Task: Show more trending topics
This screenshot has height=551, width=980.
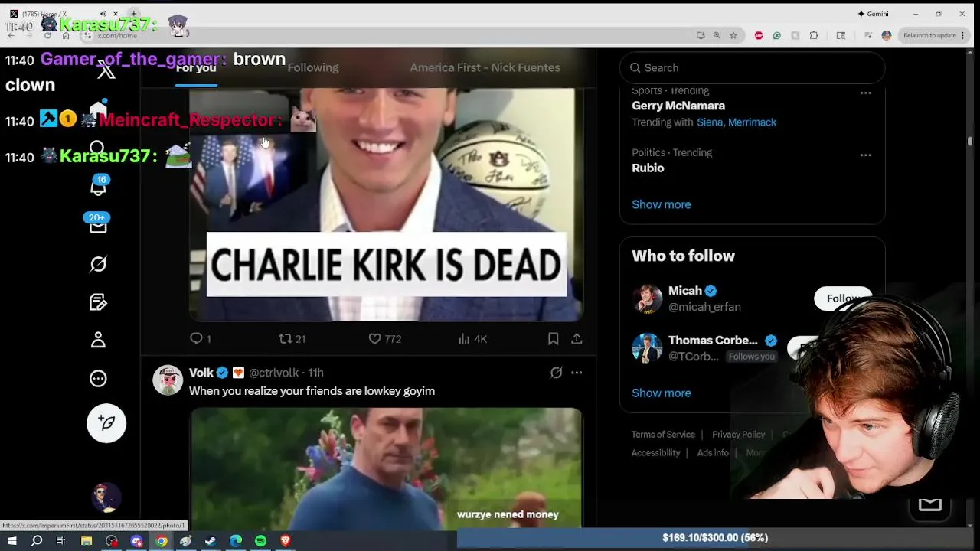Action: [x=661, y=204]
